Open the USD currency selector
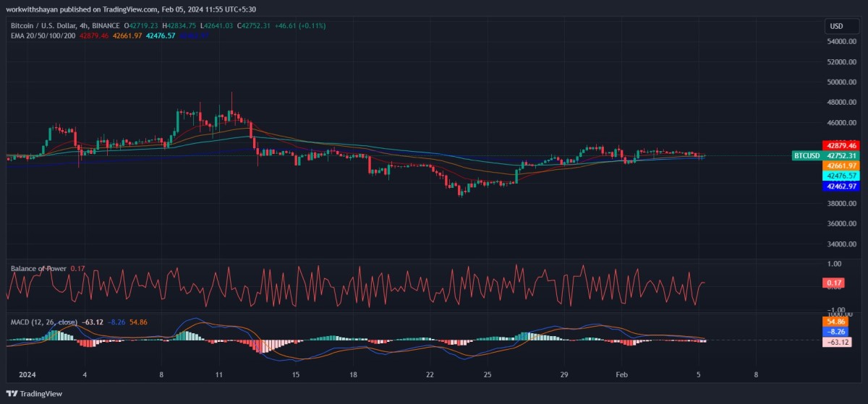 pyautogui.click(x=836, y=26)
